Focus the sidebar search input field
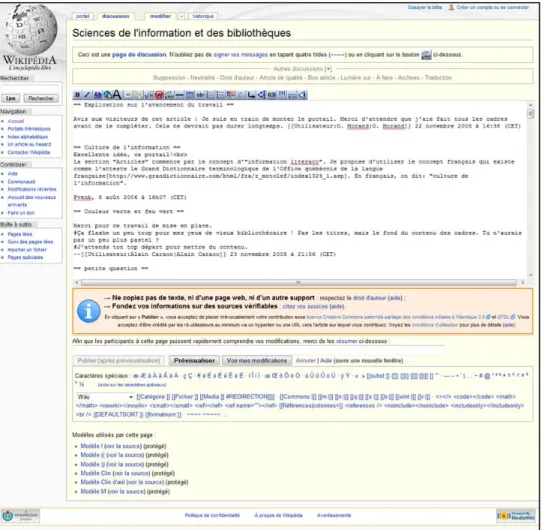 click(x=30, y=89)
